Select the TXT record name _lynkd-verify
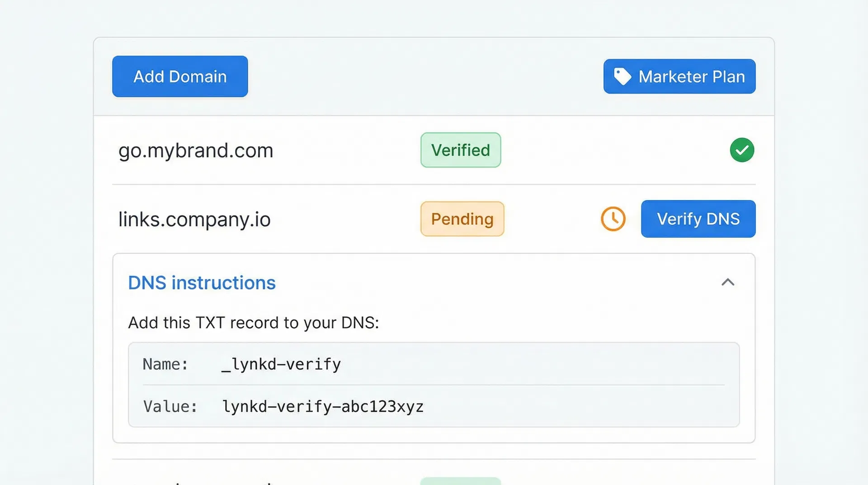This screenshot has height=485, width=868. pyautogui.click(x=281, y=364)
